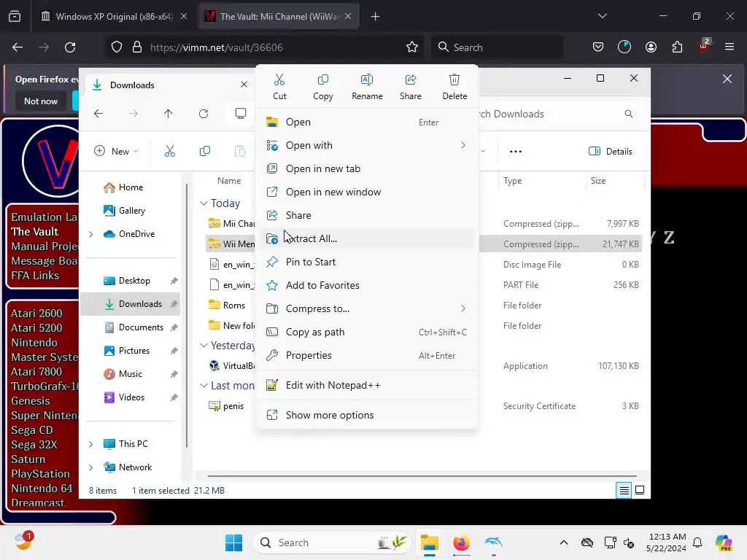The width and height of the screenshot is (747, 560).
Task: Open Nintendo 64 link on Vimm
Action: point(42,489)
